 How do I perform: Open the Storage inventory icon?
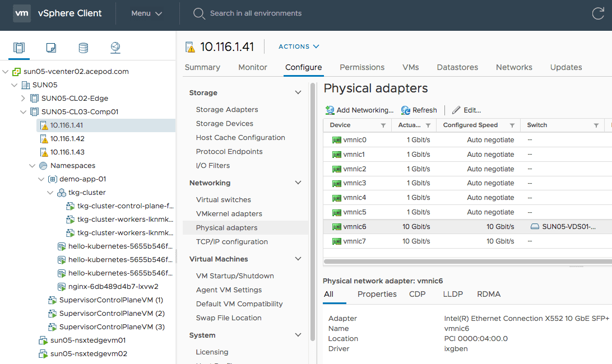coord(83,48)
